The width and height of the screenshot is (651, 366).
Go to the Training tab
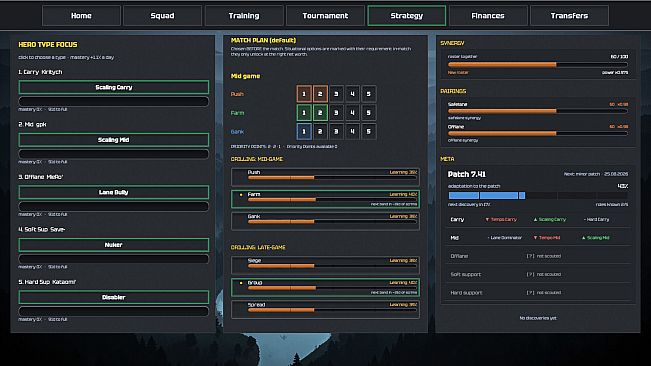point(244,16)
